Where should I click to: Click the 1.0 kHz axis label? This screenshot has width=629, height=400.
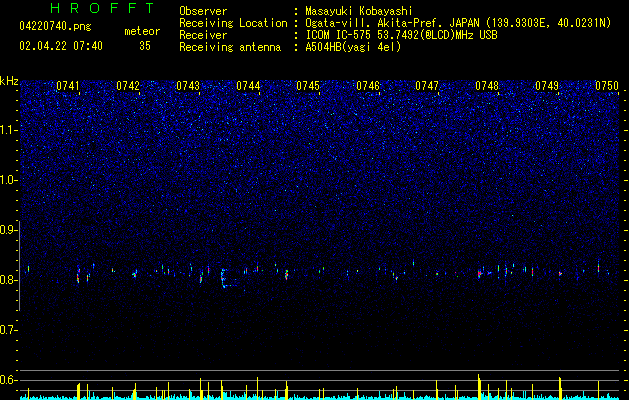pyautogui.click(x=8, y=180)
